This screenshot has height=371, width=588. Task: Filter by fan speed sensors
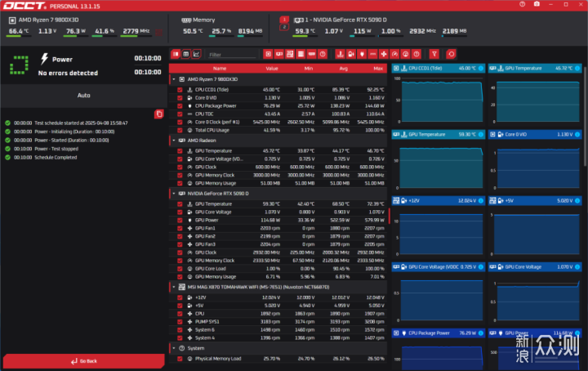pyautogui.click(x=384, y=55)
